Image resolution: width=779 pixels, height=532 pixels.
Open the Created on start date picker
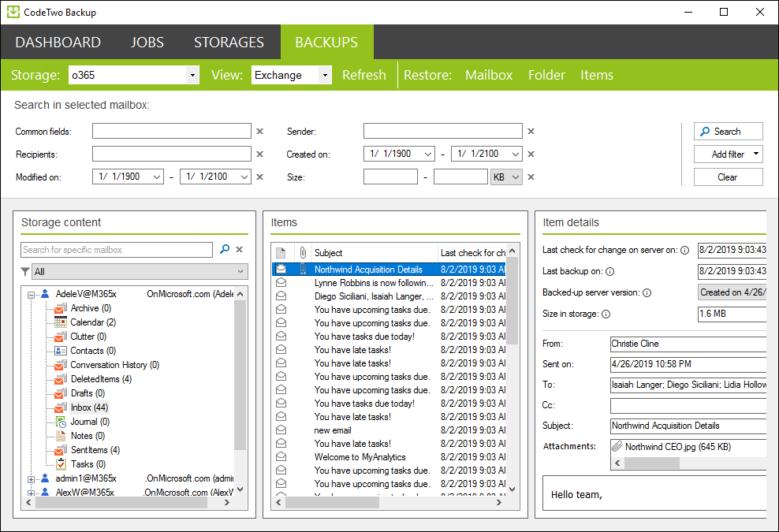[428, 154]
